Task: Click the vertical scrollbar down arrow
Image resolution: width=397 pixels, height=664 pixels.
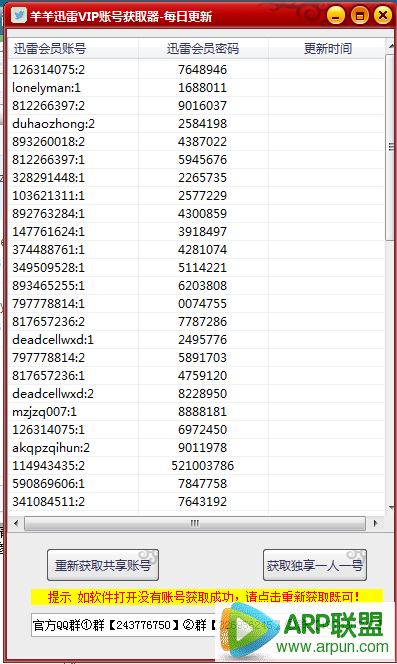Action: pyautogui.click(x=391, y=507)
